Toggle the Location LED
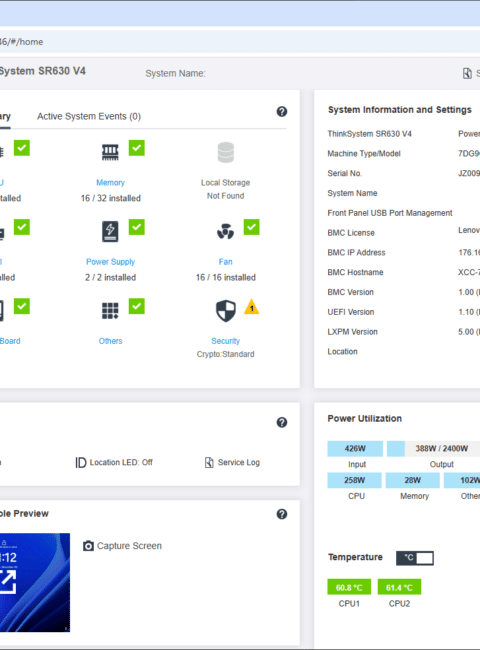480x650 pixels. (114, 462)
